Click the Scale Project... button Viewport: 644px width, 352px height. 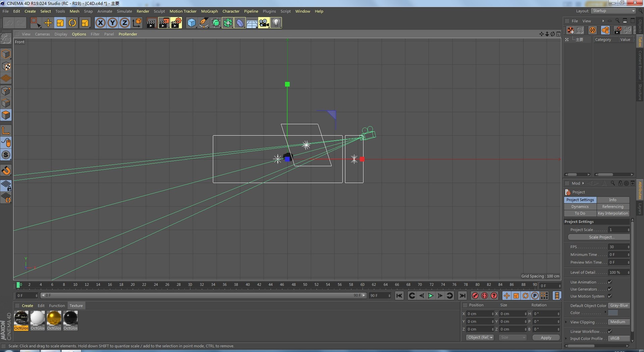click(599, 237)
